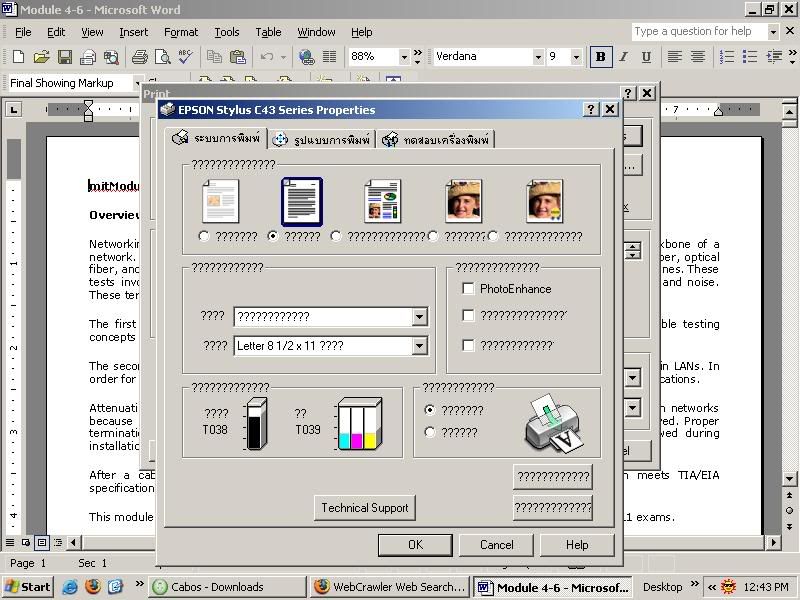The width and height of the screenshot is (800, 600).
Task: Tick the checkbox directly below PhotoEnhance
Action: [x=468, y=315]
